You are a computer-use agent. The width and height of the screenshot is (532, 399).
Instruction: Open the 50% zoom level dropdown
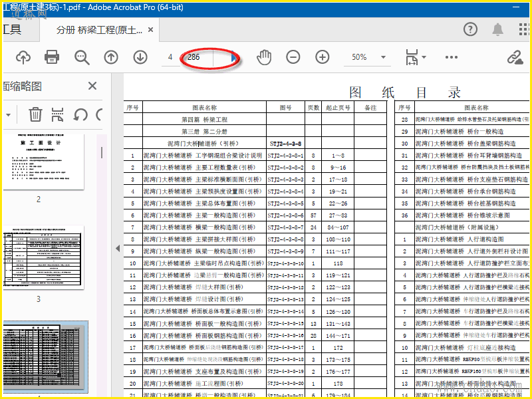click(x=384, y=57)
